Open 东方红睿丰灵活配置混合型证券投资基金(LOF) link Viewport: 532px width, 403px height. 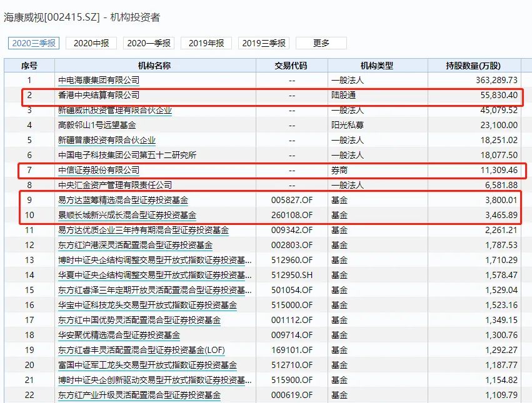[x=141, y=350]
